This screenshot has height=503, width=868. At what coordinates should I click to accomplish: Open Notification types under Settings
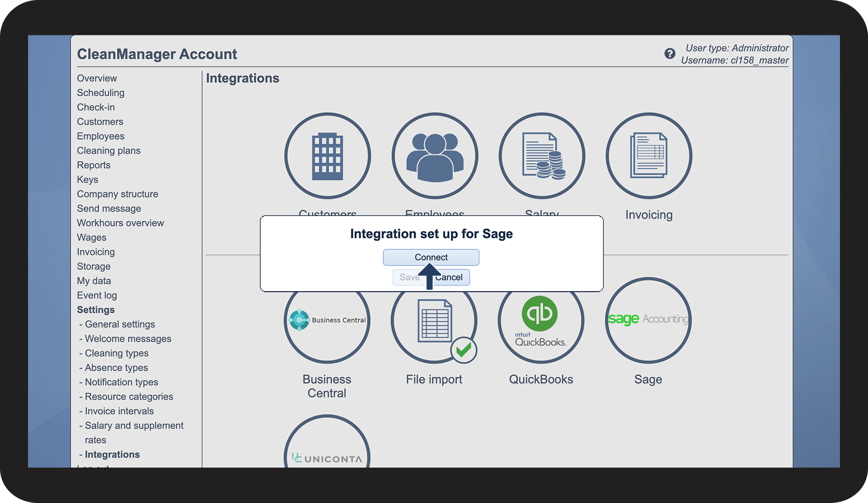121,382
